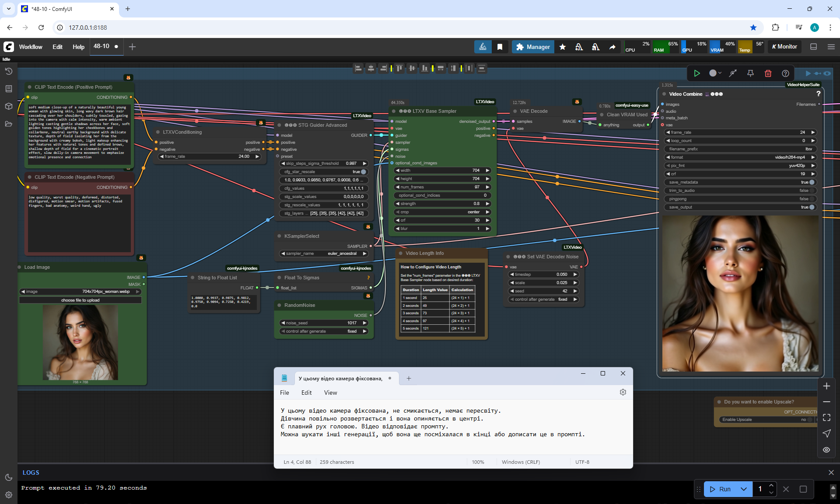This screenshot has height=504, width=840.
Task: Open the model library cube icon
Action: (8, 106)
